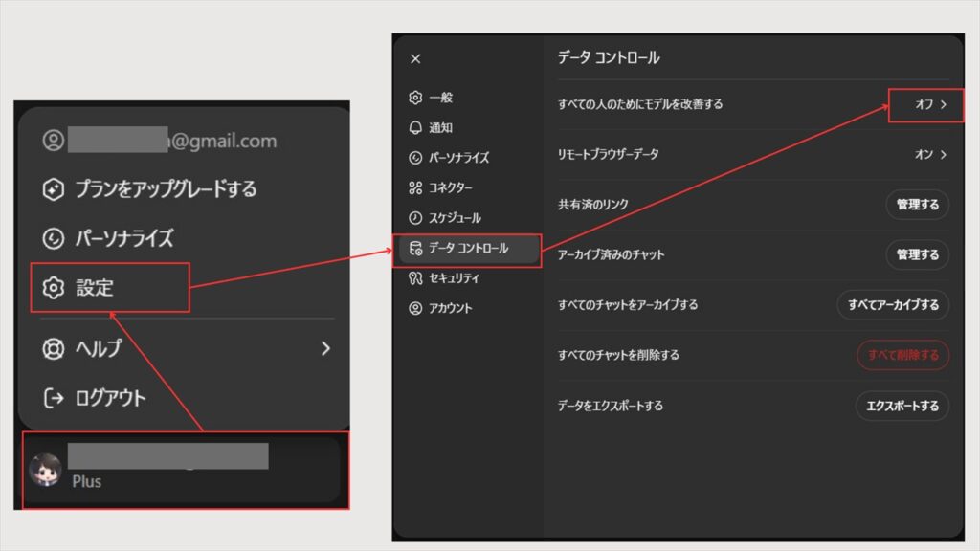Toggle すべての人のためにモデルを改善する オフ setting
Viewport: 980px width, 551px height.
924,104
